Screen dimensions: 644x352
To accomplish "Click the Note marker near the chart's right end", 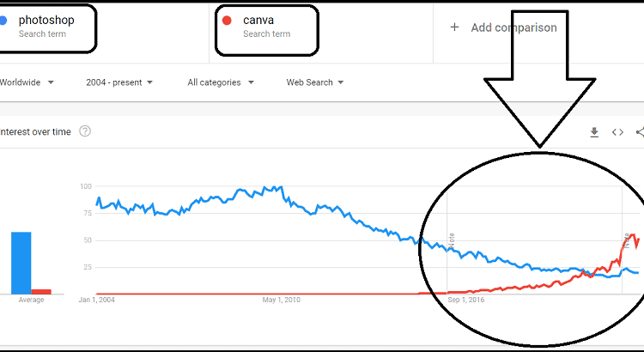I will pos(626,240).
